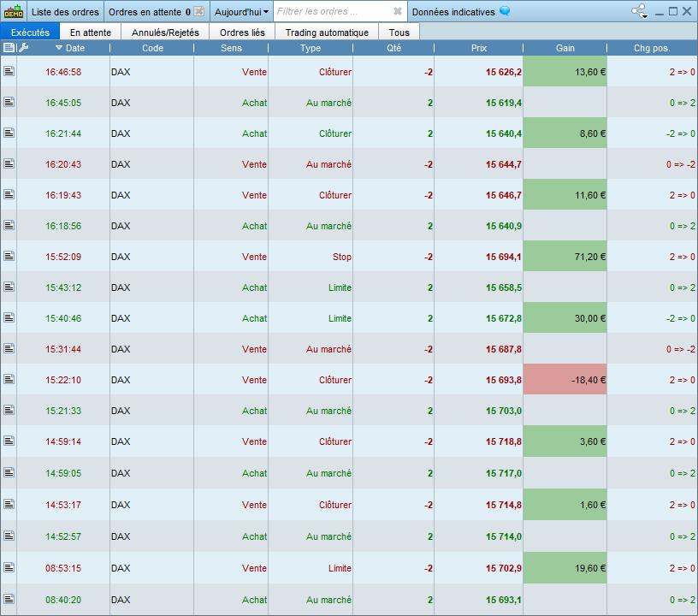Open details icon of the 15:52:09 Stop order
The width and height of the screenshot is (698, 616).
pos(9,256)
